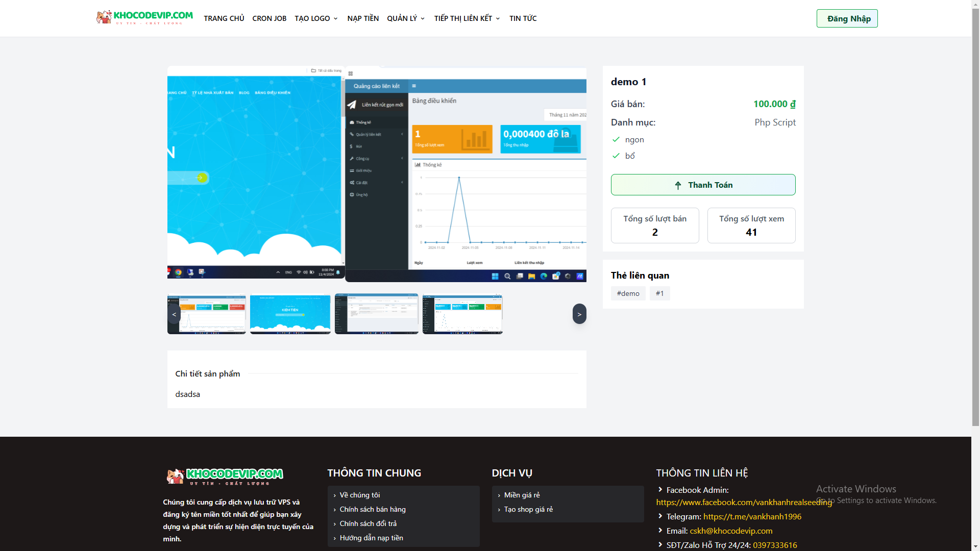The image size is (980, 551).
Task: Click the page vertical scrollbar
Action: point(975,214)
